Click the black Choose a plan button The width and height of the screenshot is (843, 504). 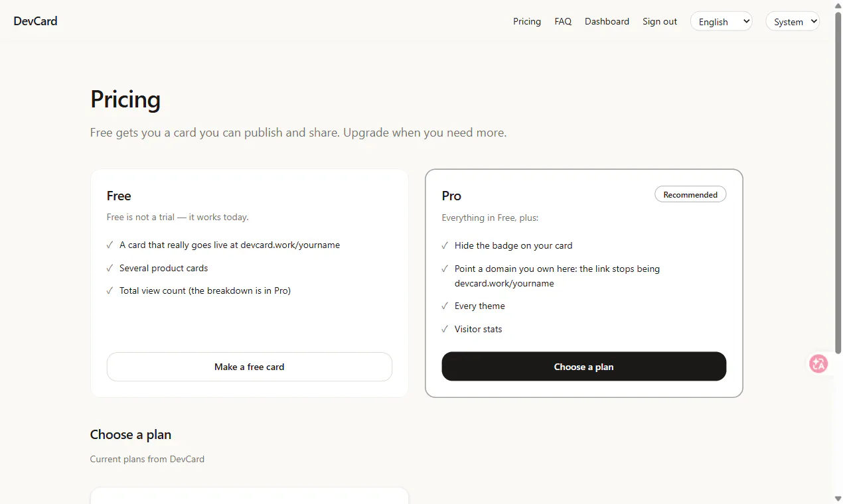[584, 367]
